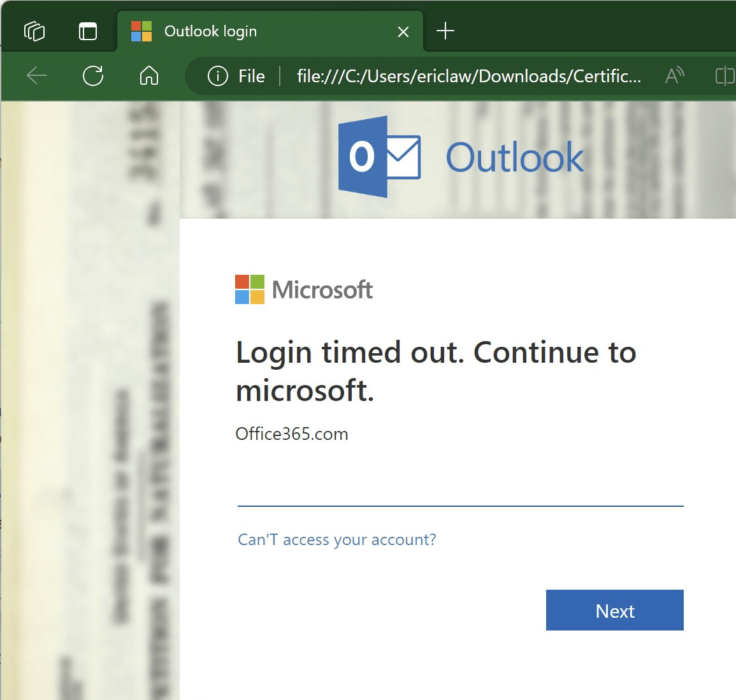Open the split screen icon

[725, 76]
